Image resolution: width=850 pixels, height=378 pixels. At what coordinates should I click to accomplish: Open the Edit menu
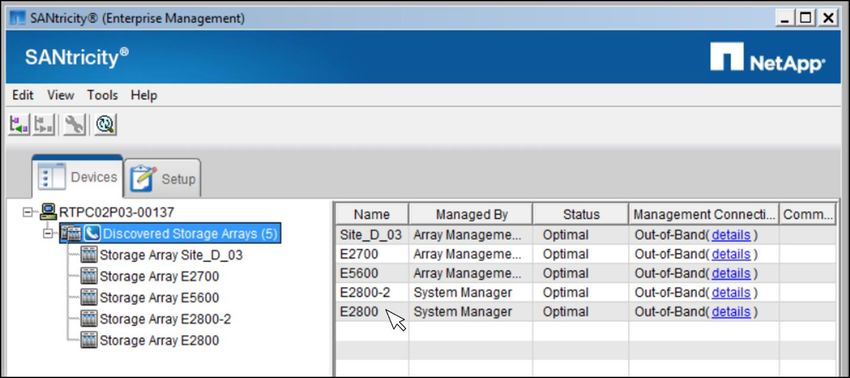tap(23, 95)
